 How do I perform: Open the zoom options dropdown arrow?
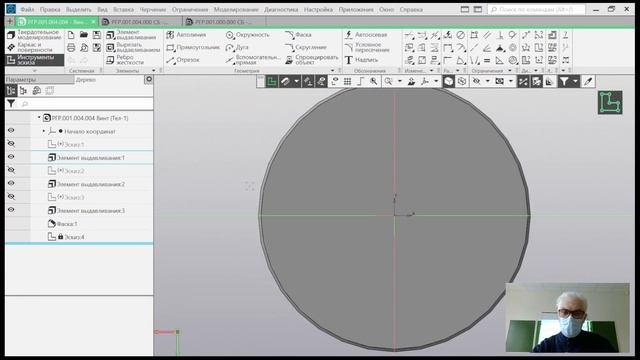point(400,82)
